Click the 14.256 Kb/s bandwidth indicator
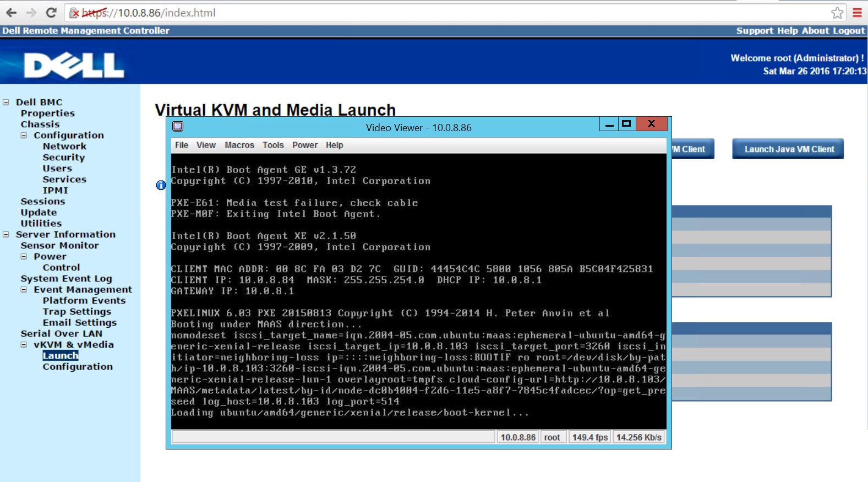868x482 pixels. (x=639, y=437)
